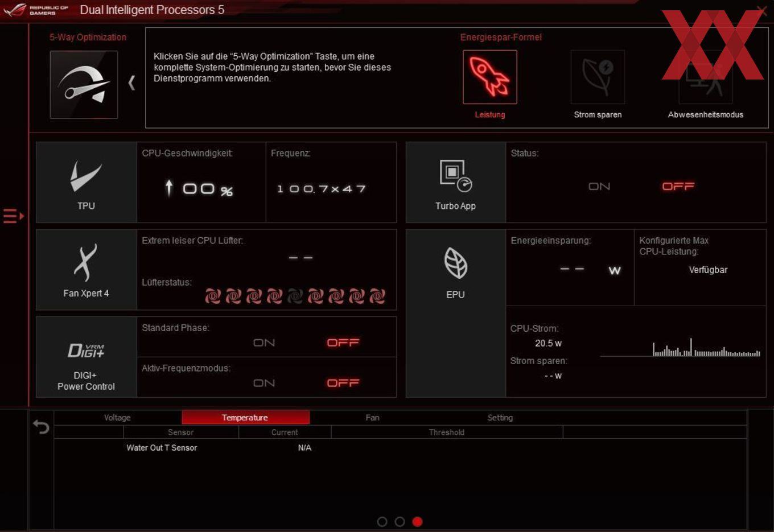The height and width of the screenshot is (532, 774).
Task: Click the third fan status icon
Action: tap(254, 296)
